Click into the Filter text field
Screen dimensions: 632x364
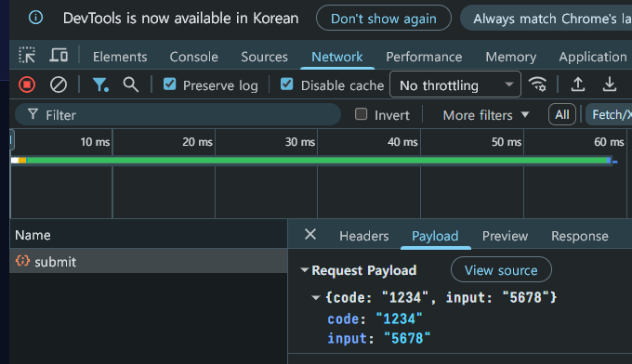coord(178,115)
